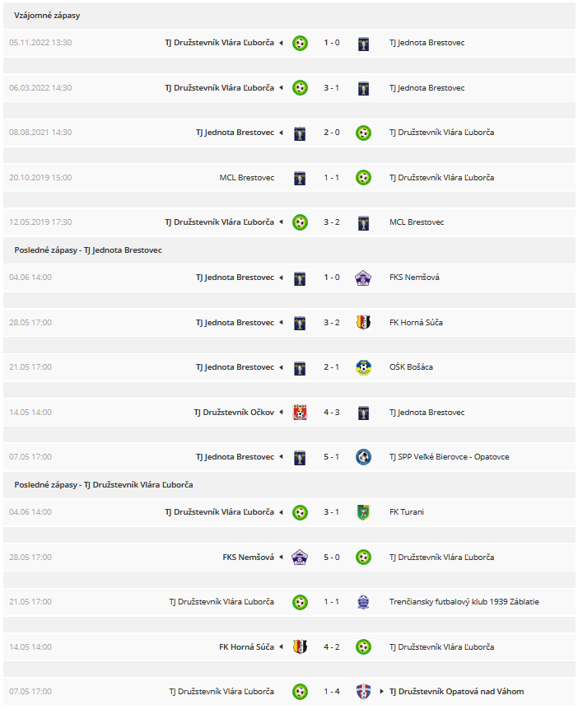
Task: Click the arrow next to Opatová nad Váhom
Action: [381, 692]
